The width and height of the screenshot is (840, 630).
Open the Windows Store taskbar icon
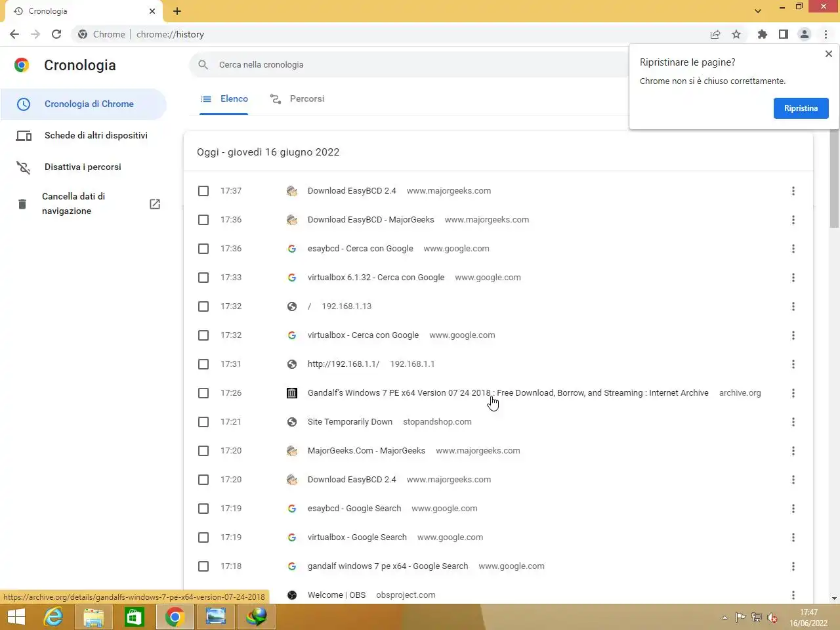(135, 617)
